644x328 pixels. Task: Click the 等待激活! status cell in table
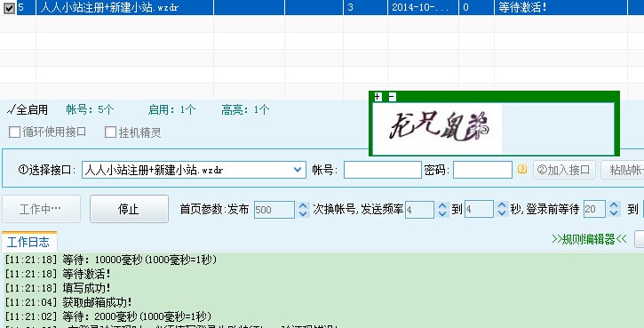561,7
